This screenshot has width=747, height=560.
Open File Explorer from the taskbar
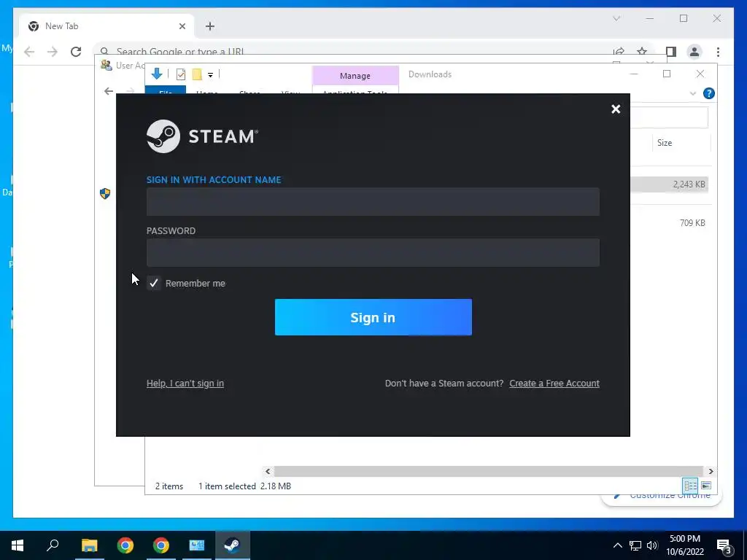[x=89, y=545]
